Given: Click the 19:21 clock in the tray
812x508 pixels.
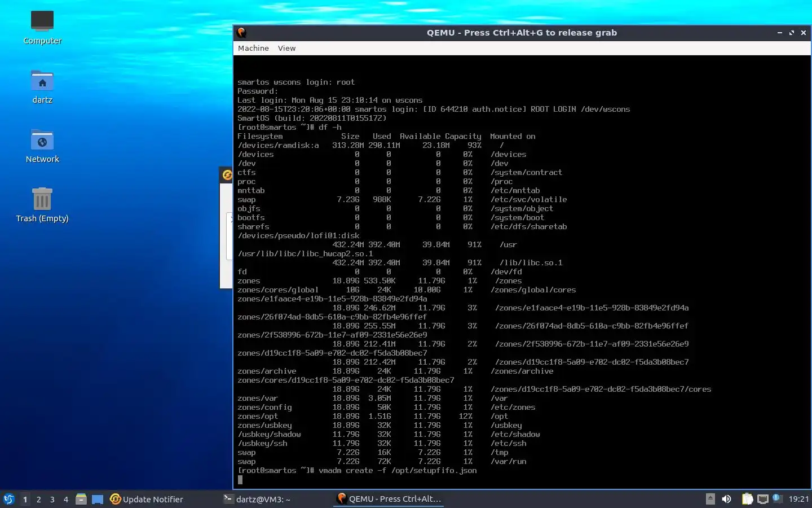Looking at the screenshot, I should point(798,499).
